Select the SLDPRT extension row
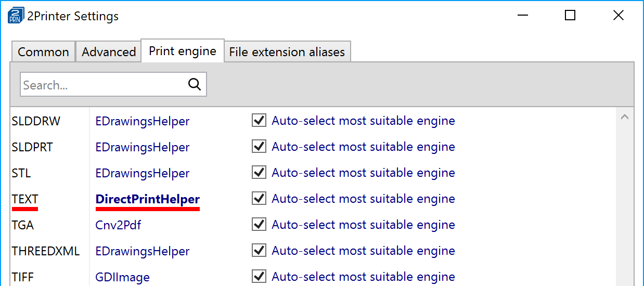Image resolution: width=644 pixels, height=286 pixels. (32, 147)
